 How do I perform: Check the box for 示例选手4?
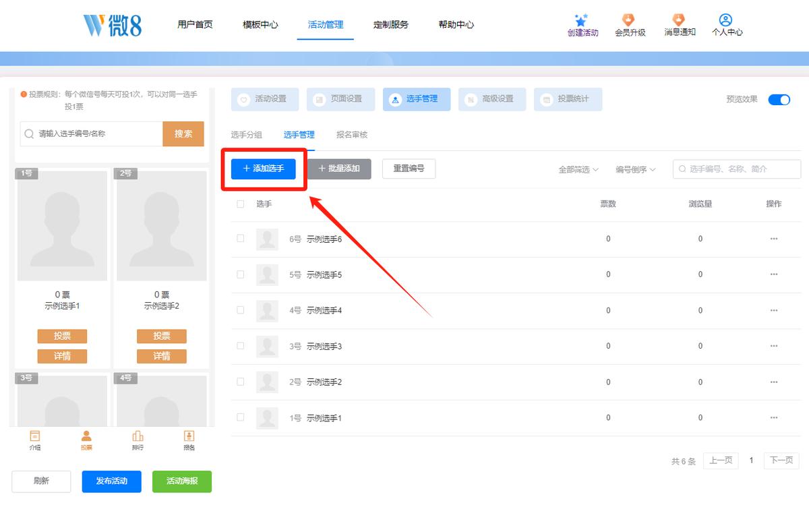[241, 310]
